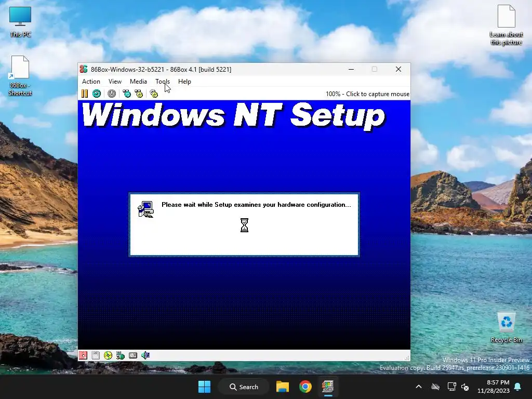Open machine settings via the gear toolbar icon
The height and width of the screenshot is (399, 532).
(154, 94)
